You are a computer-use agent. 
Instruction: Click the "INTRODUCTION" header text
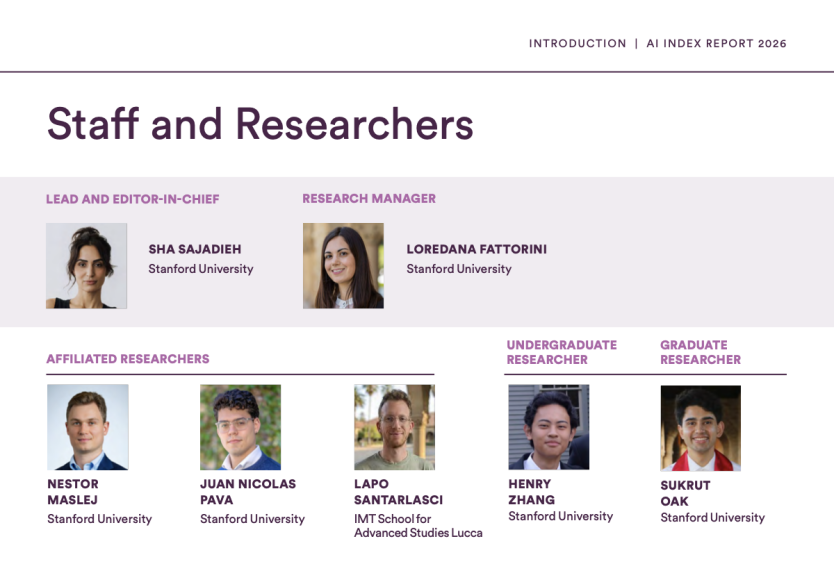577,44
